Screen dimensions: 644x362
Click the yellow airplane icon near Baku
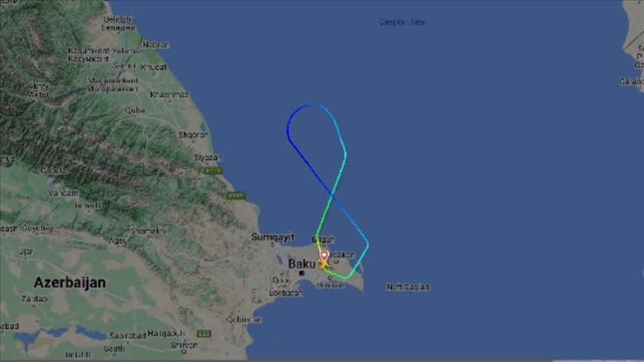[x=324, y=265]
